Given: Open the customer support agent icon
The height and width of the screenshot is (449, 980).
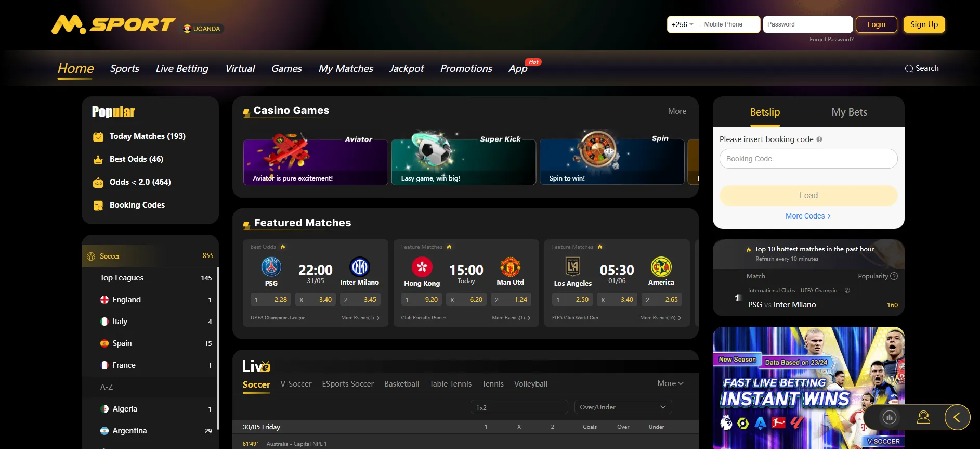Looking at the screenshot, I should (923, 417).
